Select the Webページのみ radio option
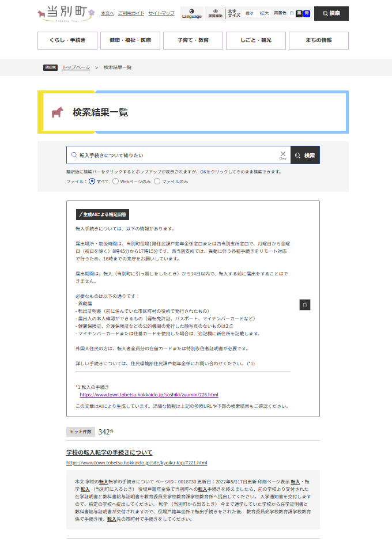Viewport: 392px width, 541px height. pyautogui.click(x=116, y=181)
